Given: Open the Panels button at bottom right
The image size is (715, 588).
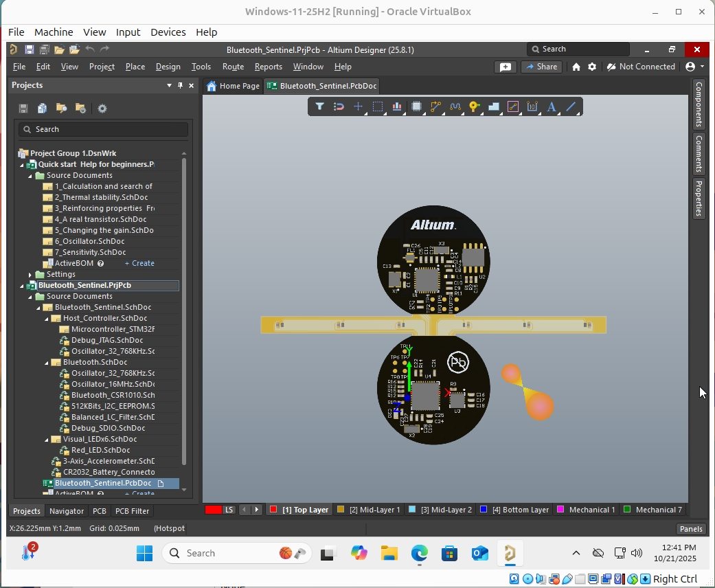Looking at the screenshot, I should [x=691, y=528].
